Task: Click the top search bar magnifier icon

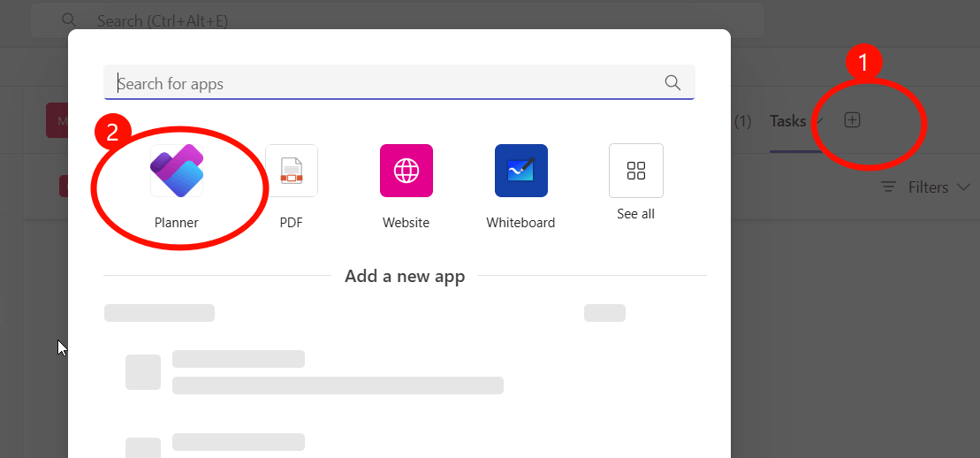Action: click(x=70, y=20)
